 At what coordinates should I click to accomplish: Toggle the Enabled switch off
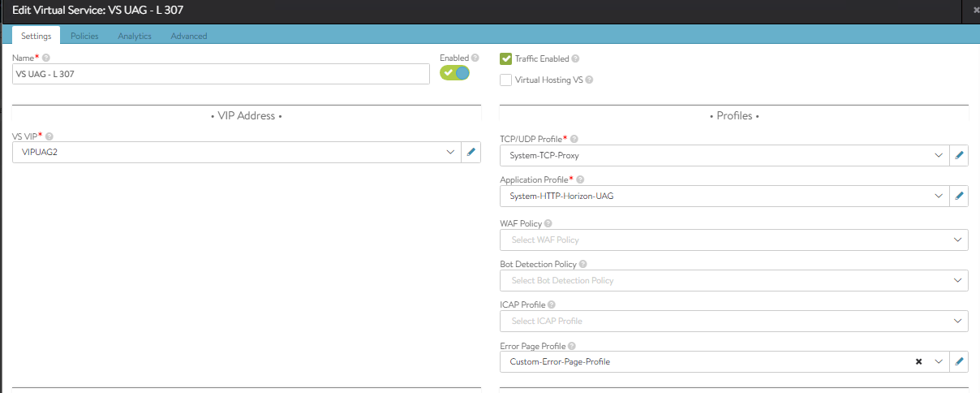[x=454, y=73]
